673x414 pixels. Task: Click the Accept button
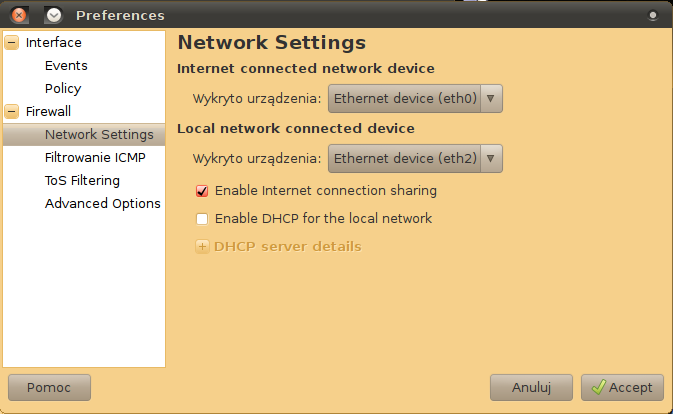click(621, 387)
